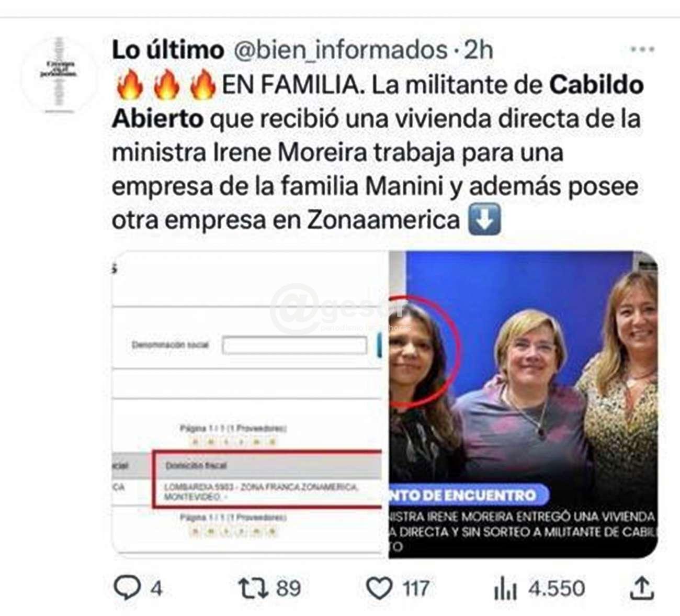Screen dimensions: 680x616
Task: Click the 2h timestamp link
Action: 479,50
